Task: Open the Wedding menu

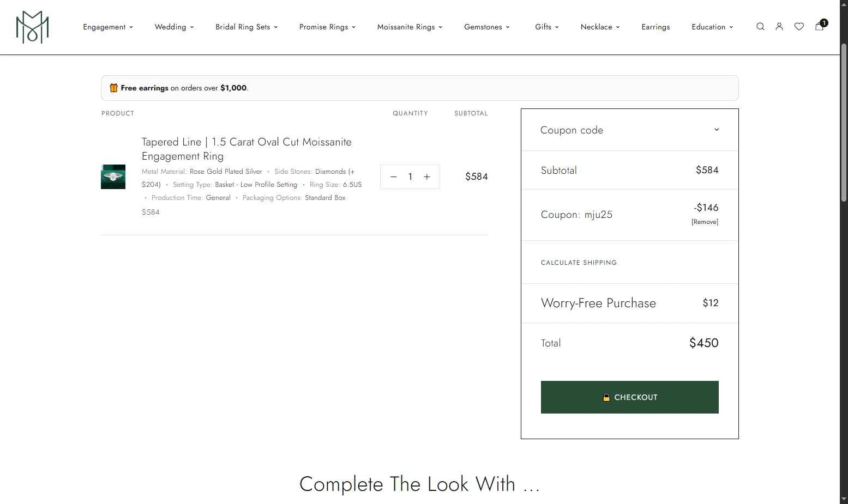Action: 174,27
